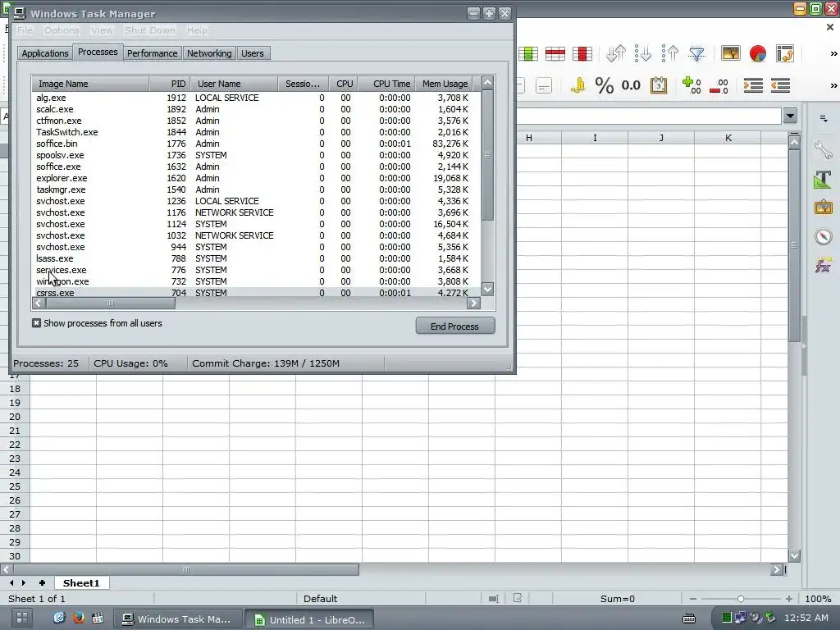Viewport: 840px width, 630px height.
Task: Insert a chart with the pie icon
Action: 757,53
